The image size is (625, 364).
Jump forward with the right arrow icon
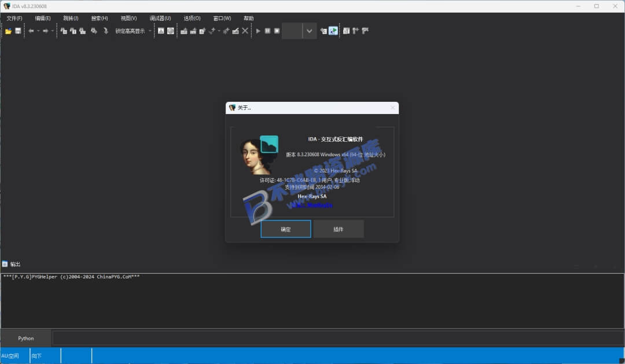click(x=46, y=31)
